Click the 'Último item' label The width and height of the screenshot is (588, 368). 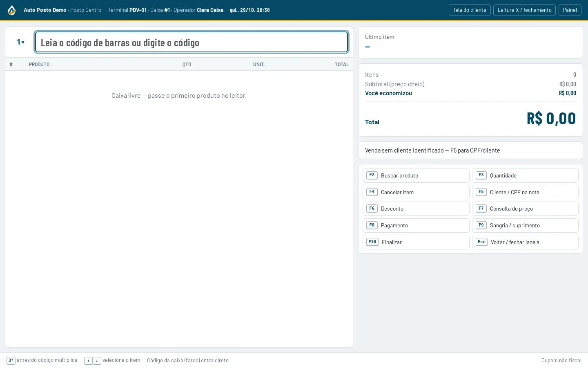pyautogui.click(x=380, y=37)
